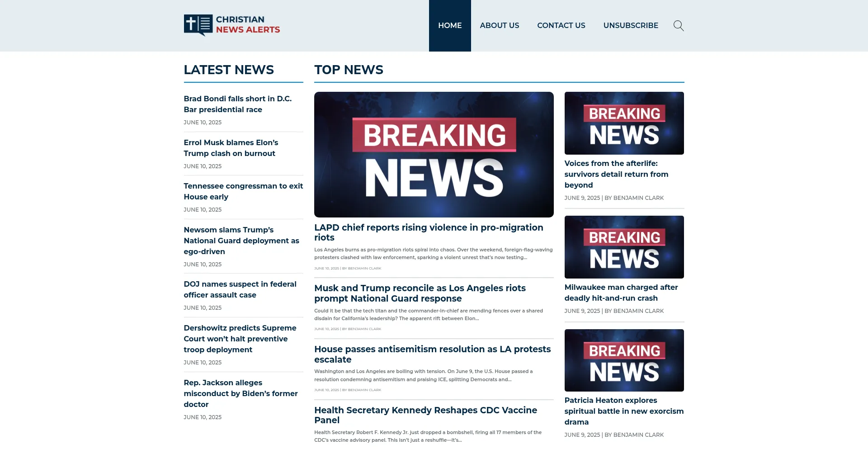Click the search magnifier icon
The width and height of the screenshot is (868, 449).
pyautogui.click(x=678, y=26)
